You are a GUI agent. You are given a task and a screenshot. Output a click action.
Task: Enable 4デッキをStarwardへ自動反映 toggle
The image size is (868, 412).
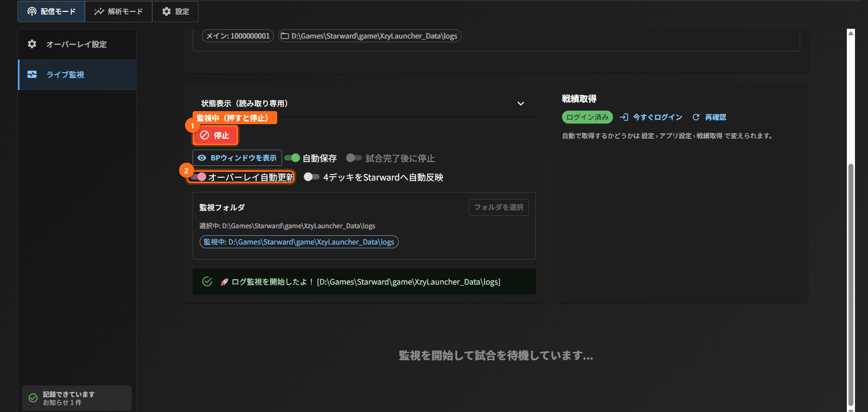pyautogui.click(x=311, y=177)
